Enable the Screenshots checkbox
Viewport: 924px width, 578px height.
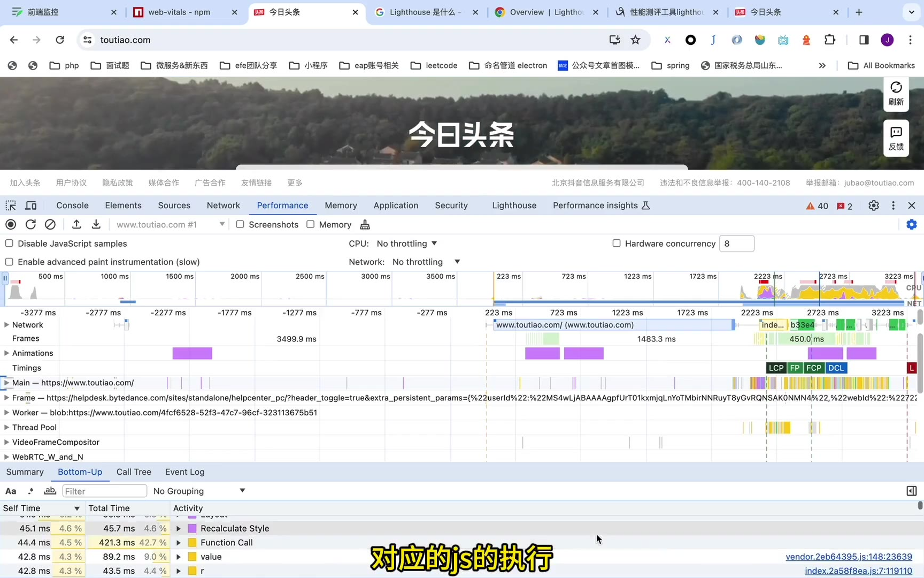pos(240,225)
